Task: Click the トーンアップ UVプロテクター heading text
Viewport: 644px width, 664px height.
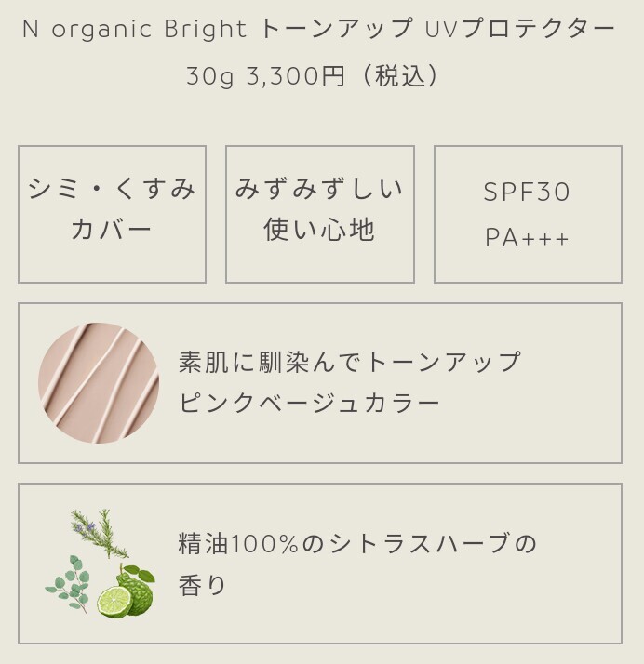Action: click(437, 29)
